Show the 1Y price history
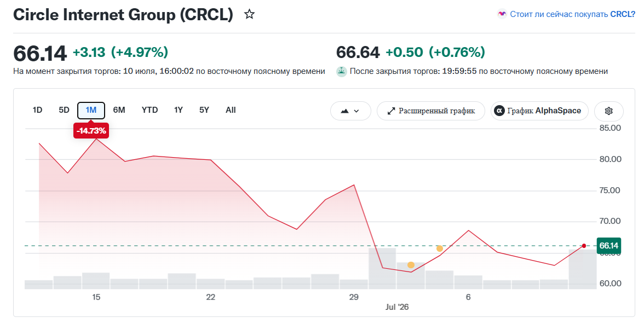Screen dimensions: 644x323 pyautogui.click(x=179, y=110)
